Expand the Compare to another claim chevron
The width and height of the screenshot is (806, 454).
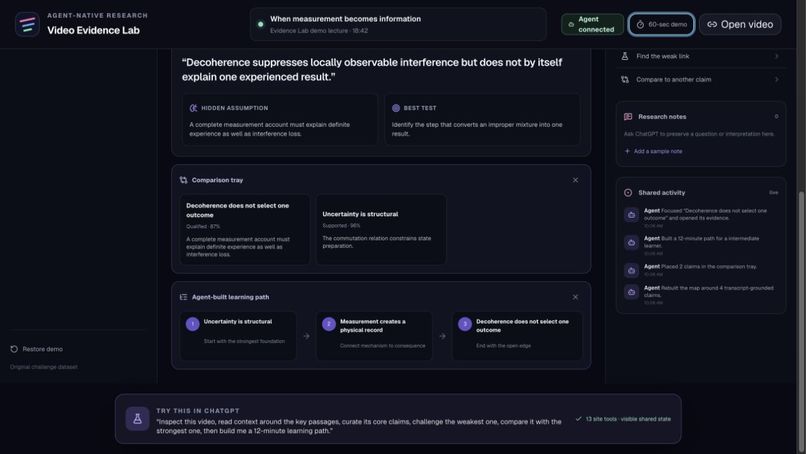tap(776, 80)
